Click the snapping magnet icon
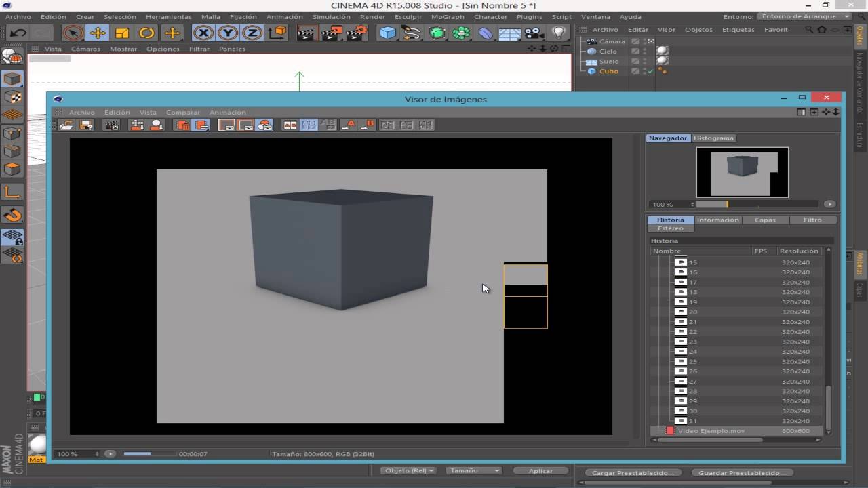The image size is (868, 488). [12, 216]
